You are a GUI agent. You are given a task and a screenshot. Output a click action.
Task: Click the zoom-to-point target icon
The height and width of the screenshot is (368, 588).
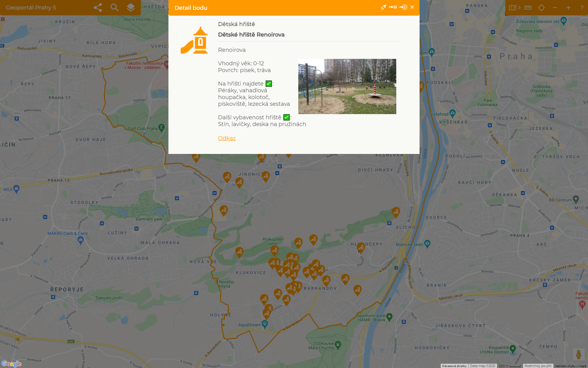point(403,7)
